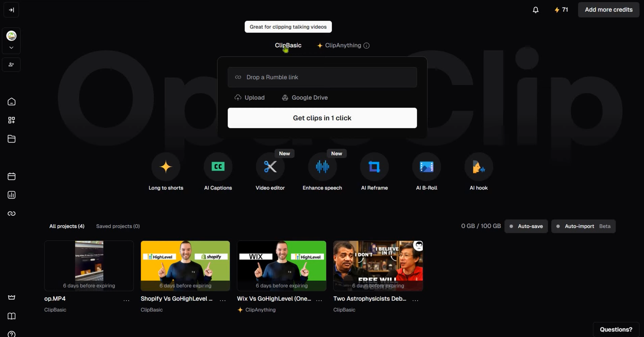The height and width of the screenshot is (337, 644).
Task: Open the more options menu for Shopify Vs GoHighLevel
Action: [223, 301]
